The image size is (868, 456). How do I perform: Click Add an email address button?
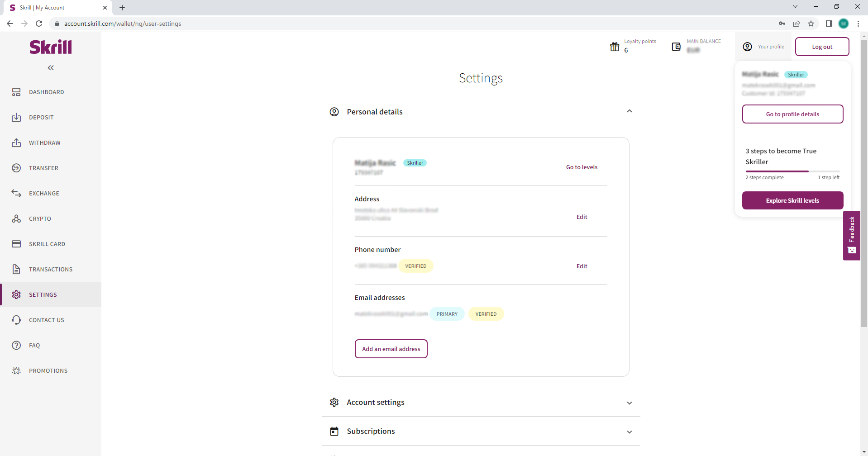click(x=391, y=349)
